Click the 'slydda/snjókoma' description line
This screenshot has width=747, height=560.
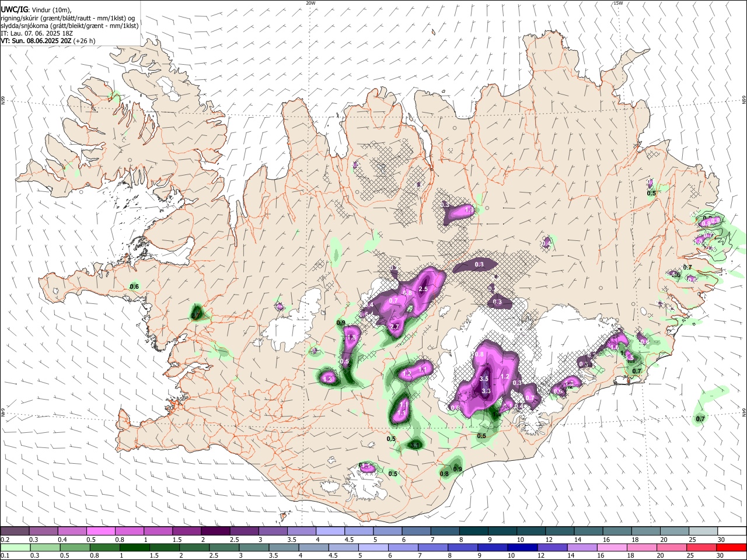point(69,26)
